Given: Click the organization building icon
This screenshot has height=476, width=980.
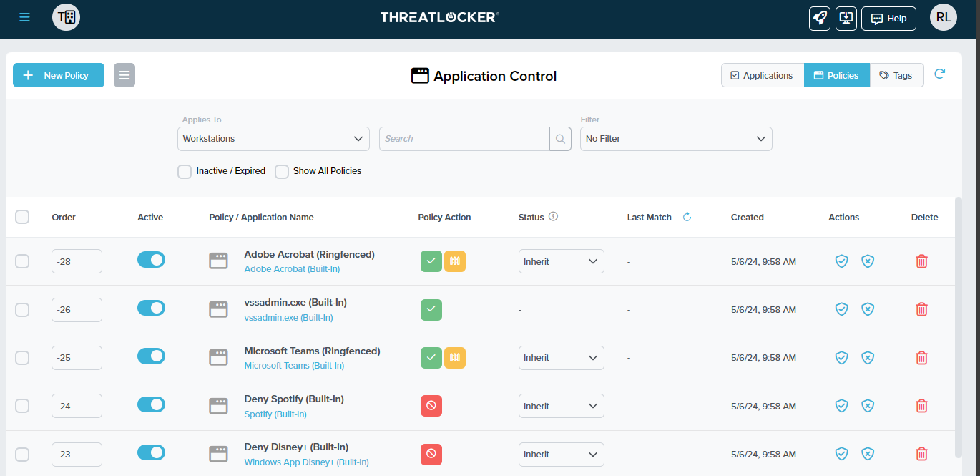Looking at the screenshot, I should (x=67, y=17).
